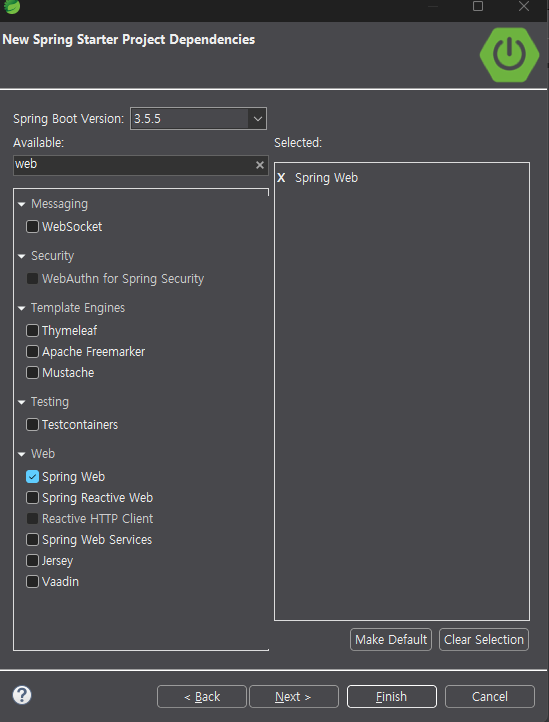Screen dimensions: 549x722
Task: Enable Testcontainers dependency
Action: point(32,425)
